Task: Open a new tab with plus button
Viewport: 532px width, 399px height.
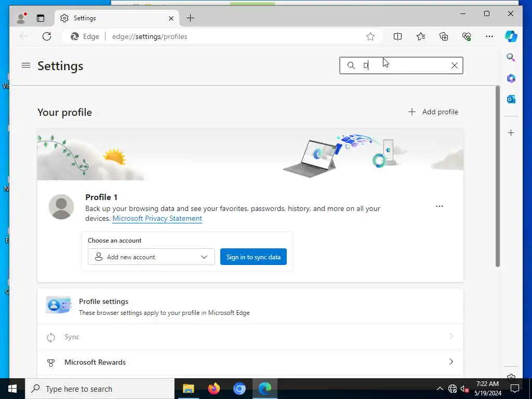Action: click(x=191, y=18)
